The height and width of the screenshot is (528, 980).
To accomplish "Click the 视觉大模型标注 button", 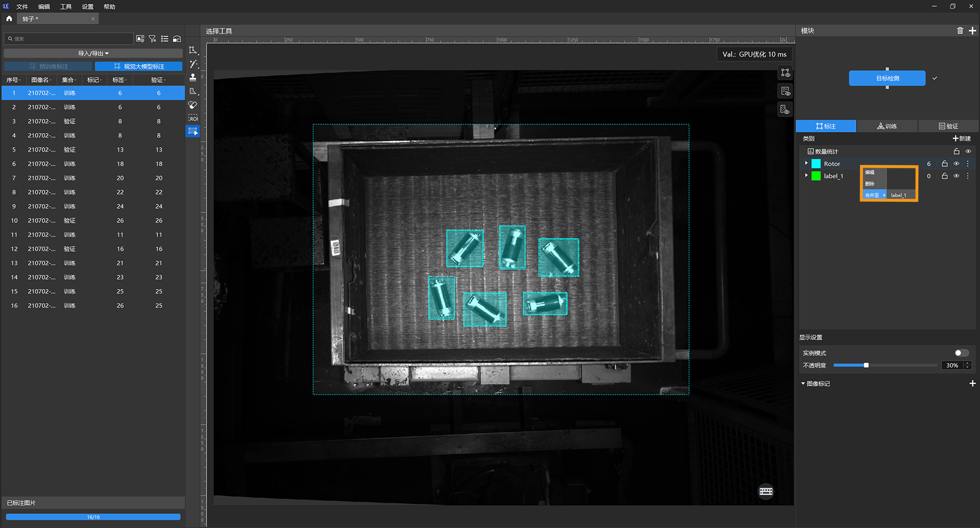I will pyautogui.click(x=139, y=66).
